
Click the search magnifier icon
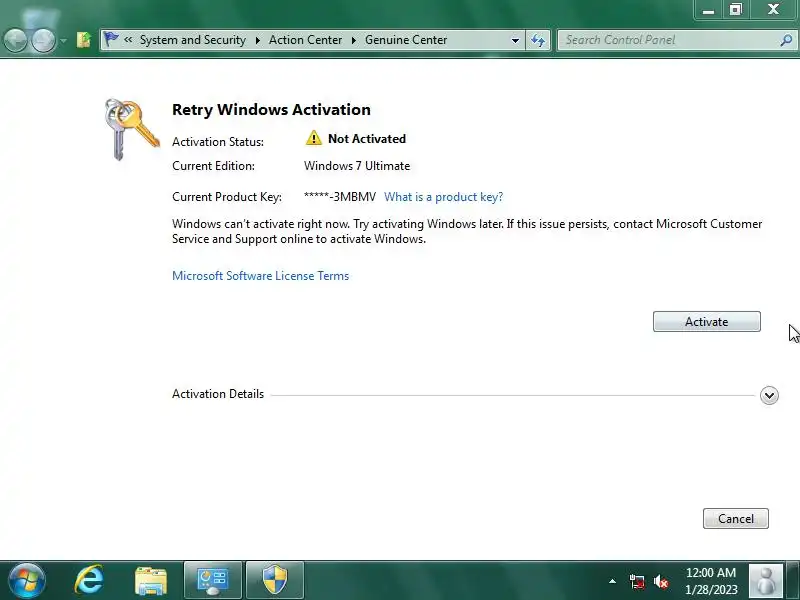coord(786,40)
